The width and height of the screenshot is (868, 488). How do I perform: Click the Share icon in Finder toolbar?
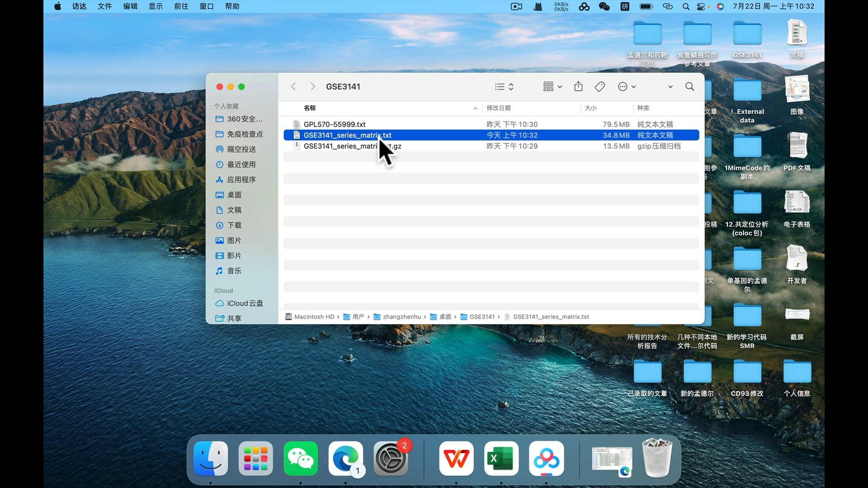[x=578, y=86]
